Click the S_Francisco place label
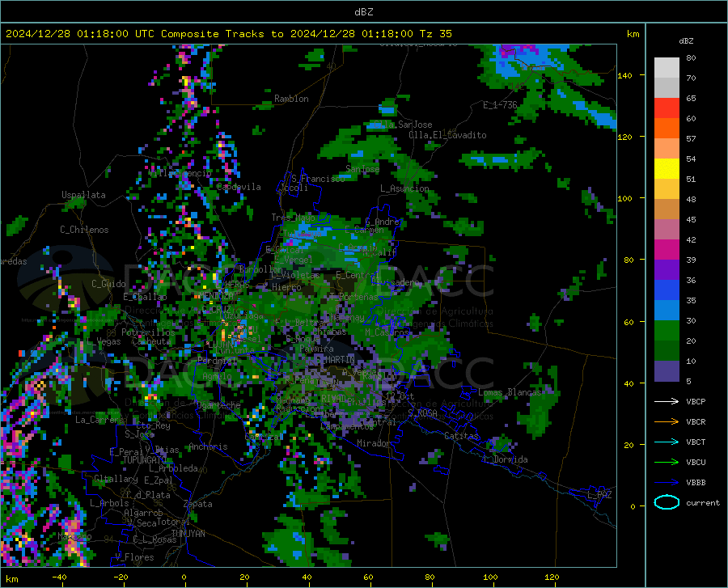Image resolution: width=728 pixels, height=588 pixels. [318, 179]
